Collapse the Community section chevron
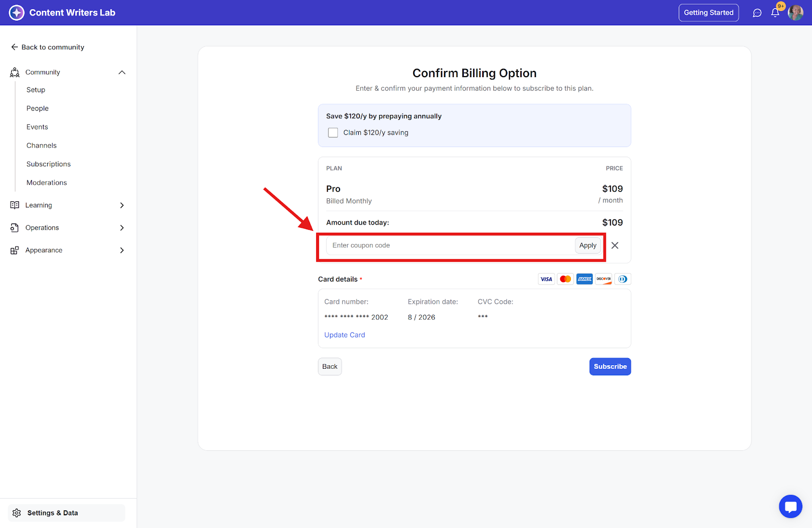812x528 pixels. click(x=122, y=73)
